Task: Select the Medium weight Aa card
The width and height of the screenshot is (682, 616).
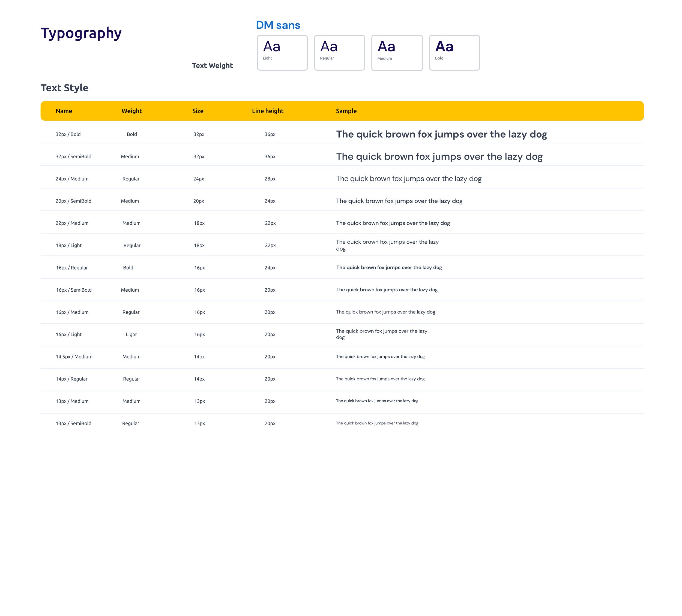Action: pyautogui.click(x=397, y=53)
